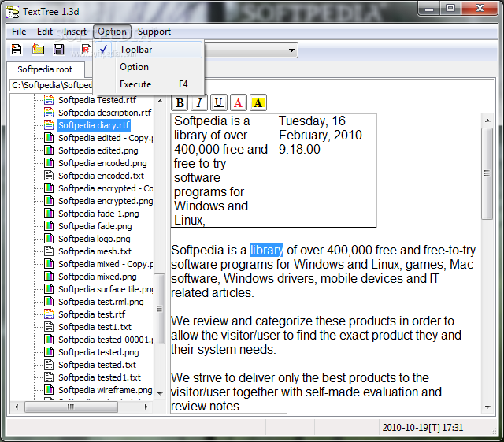This screenshot has width=504, height=442.
Task: Select Softpedia encoded.png in tree
Action: (102, 163)
